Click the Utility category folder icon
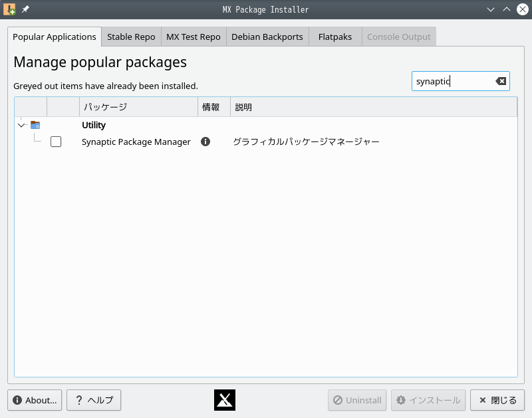 (35, 125)
